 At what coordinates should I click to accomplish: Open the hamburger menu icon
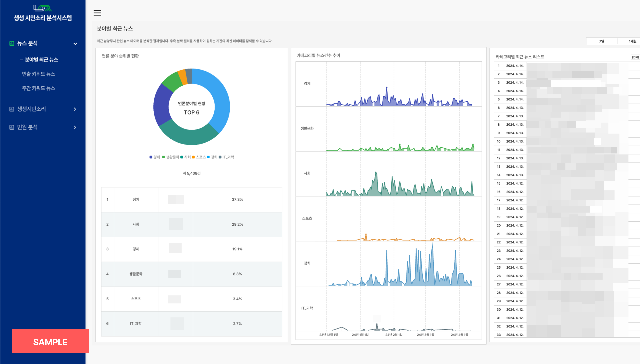(x=97, y=13)
